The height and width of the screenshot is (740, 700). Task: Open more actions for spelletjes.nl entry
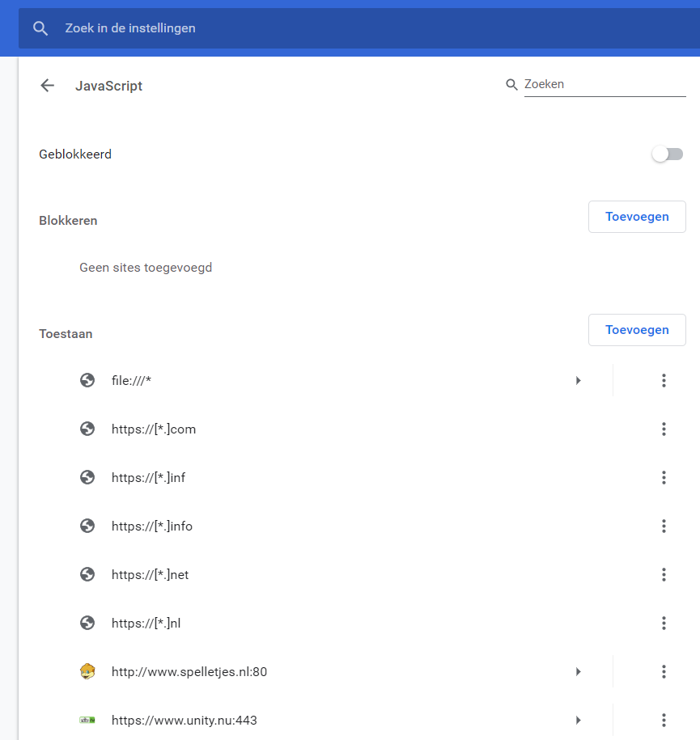[x=664, y=671]
